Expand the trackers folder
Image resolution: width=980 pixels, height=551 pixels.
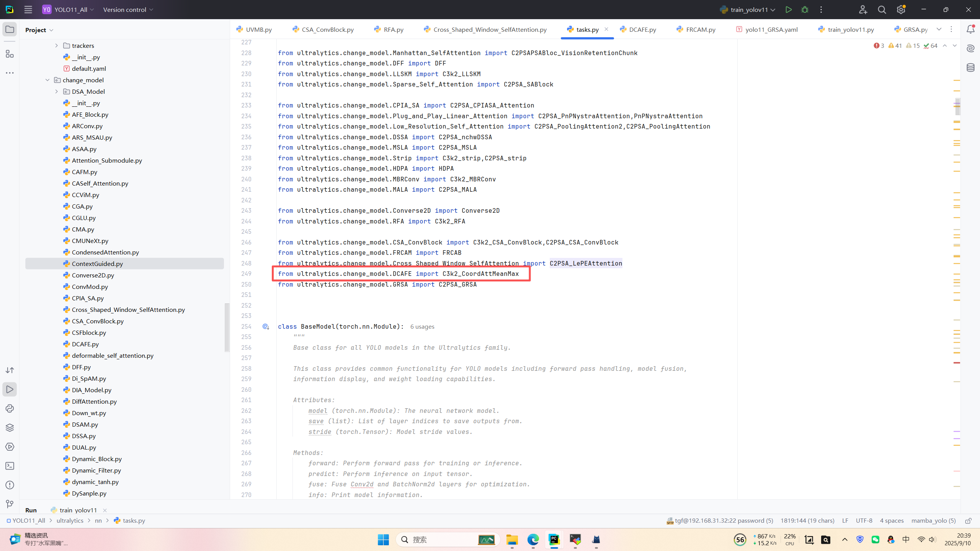coord(57,46)
